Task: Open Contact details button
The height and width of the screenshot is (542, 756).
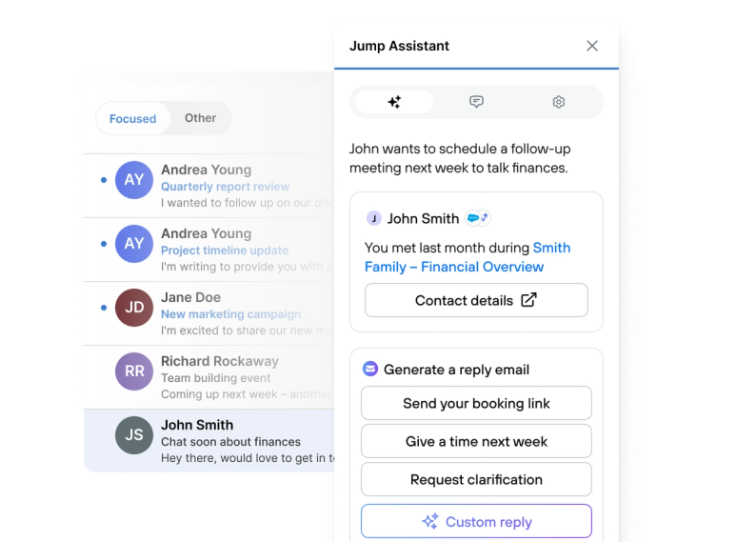Action: click(476, 300)
